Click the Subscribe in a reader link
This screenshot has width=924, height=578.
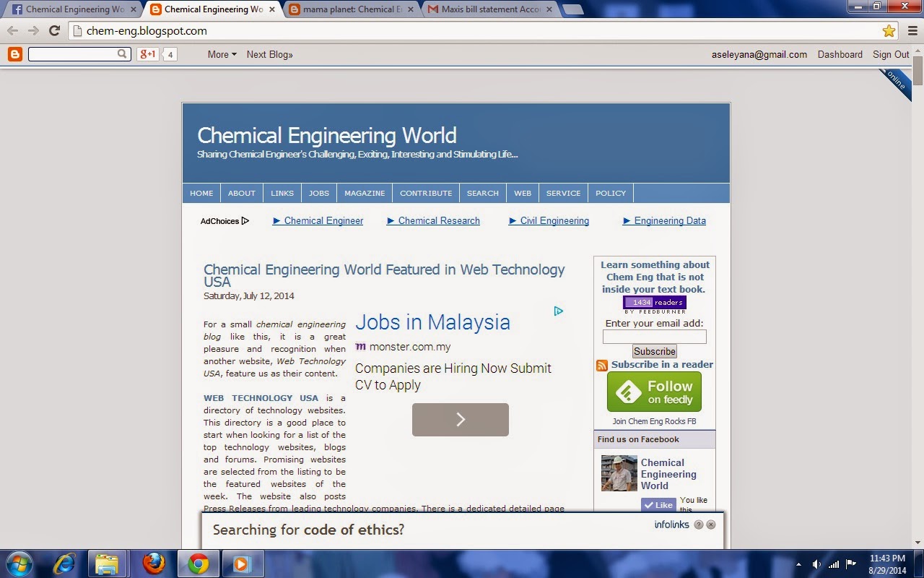(662, 365)
